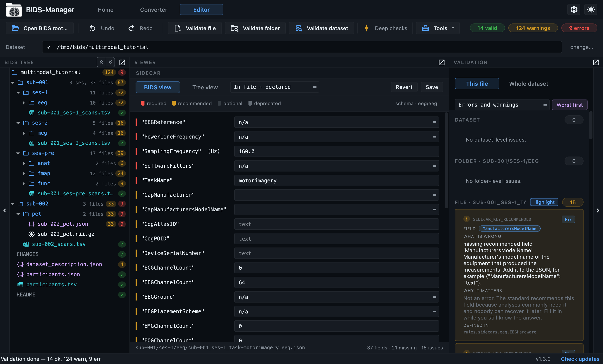Click the SamplingFrequency value field
Viewport: 603px width, 364px height.
337,151
